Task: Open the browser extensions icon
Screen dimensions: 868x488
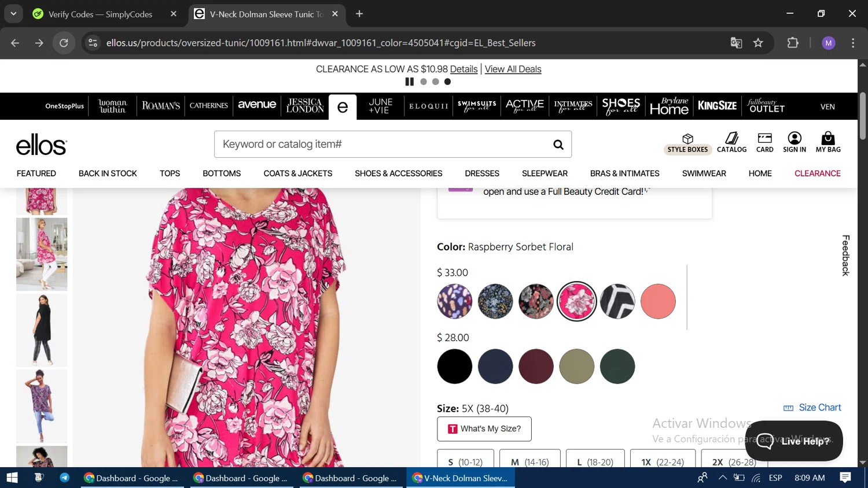Action: (x=793, y=43)
